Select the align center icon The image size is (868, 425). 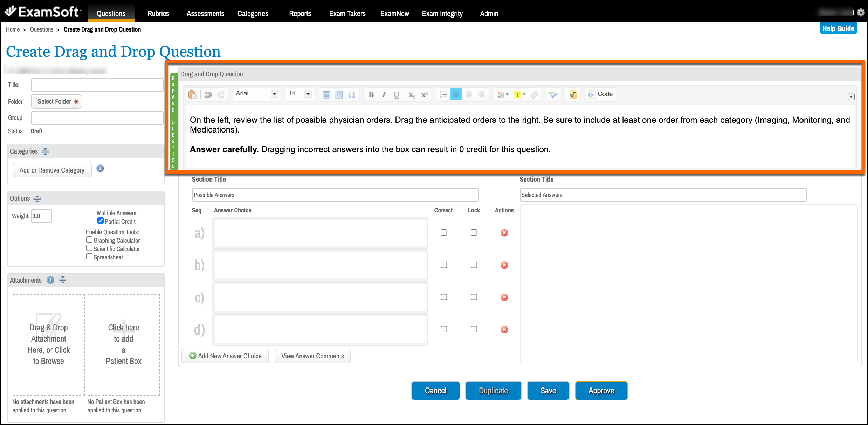click(x=469, y=95)
